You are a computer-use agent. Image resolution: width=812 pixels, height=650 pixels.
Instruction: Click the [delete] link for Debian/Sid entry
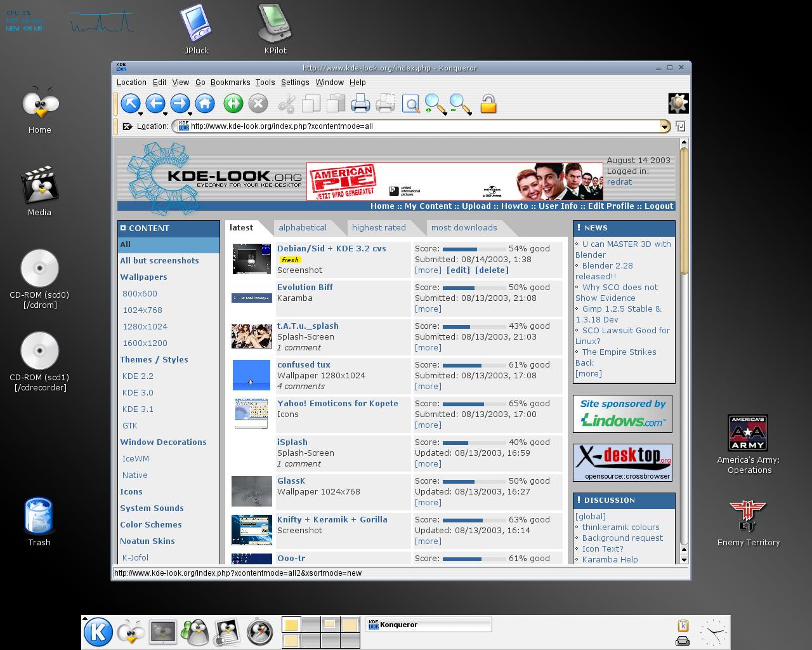[x=492, y=270]
